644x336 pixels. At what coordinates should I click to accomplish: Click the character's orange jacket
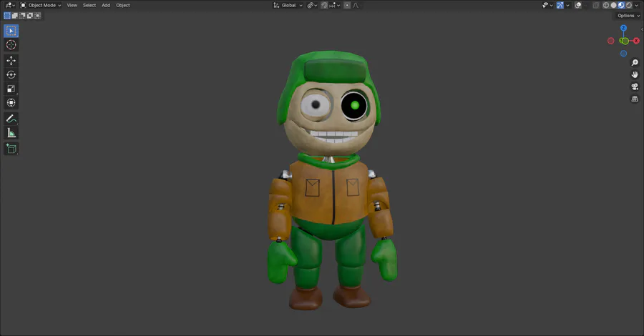[x=328, y=193]
